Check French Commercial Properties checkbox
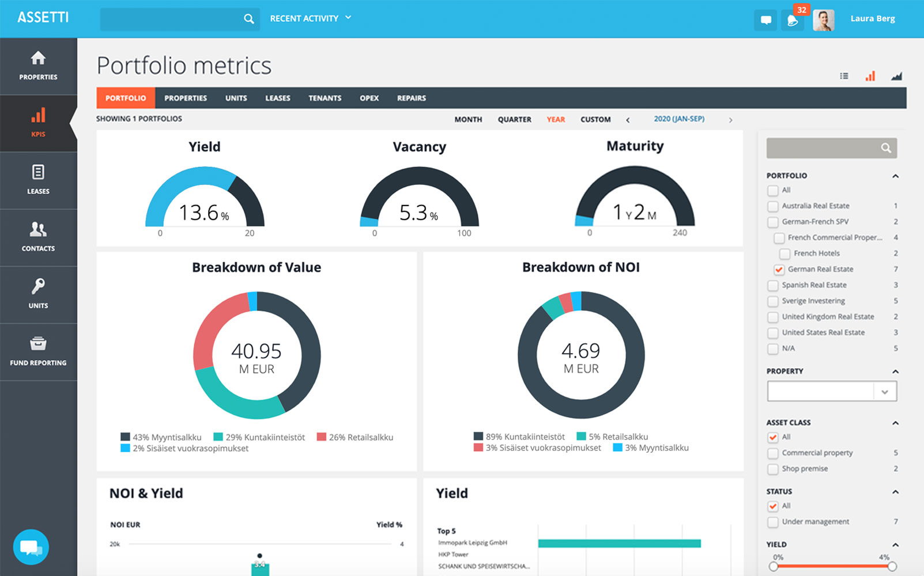The width and height of the screenshot is (924, 576). [x=779, y=238]
